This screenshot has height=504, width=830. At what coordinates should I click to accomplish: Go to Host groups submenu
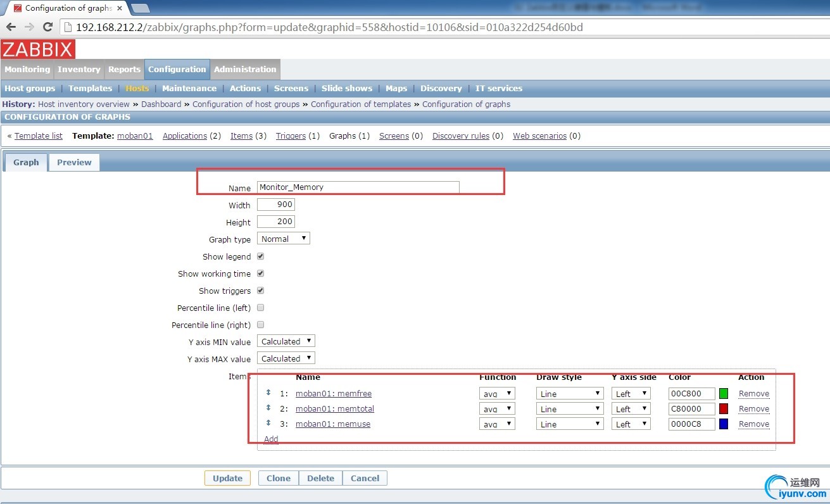pyautogui.click(x=30, y=88)
